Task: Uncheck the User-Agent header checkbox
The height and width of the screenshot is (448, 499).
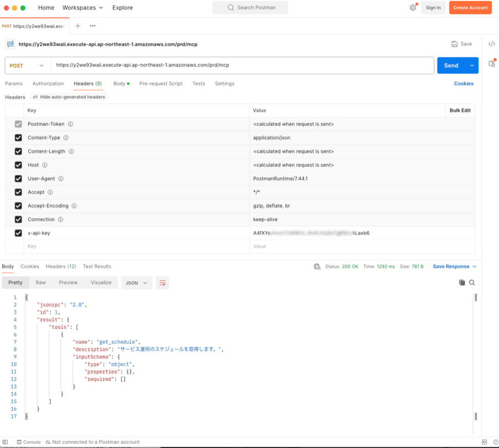Action: tap(18, 179)
